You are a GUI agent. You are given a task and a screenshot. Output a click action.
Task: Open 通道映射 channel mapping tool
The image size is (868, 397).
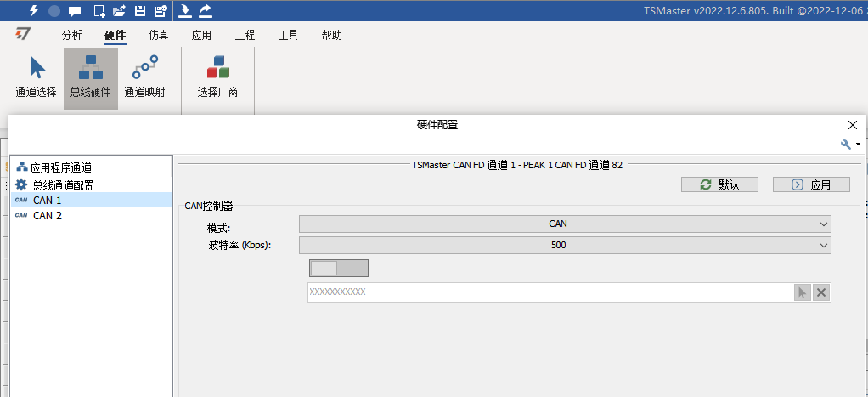144,77
